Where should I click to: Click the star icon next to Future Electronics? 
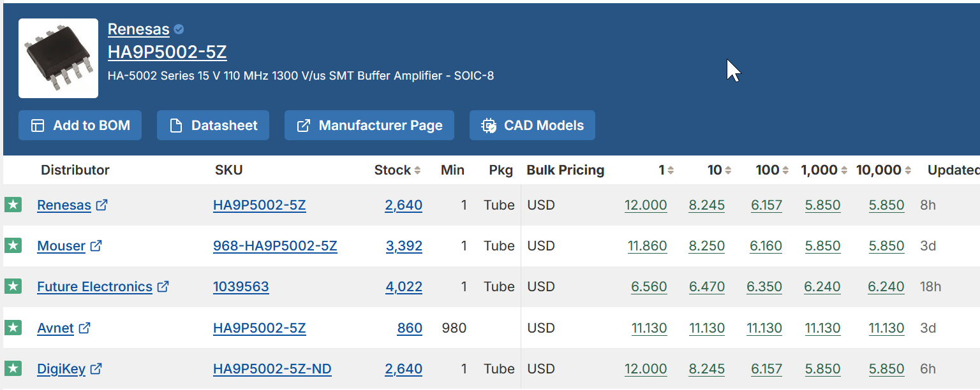(x=13, y=286)
